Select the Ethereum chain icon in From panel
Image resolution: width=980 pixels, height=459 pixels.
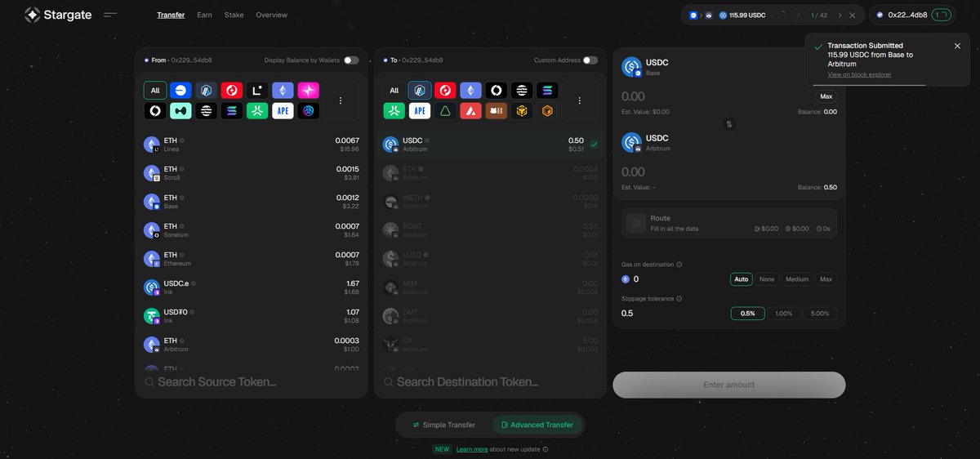click(x=283, y=91)
